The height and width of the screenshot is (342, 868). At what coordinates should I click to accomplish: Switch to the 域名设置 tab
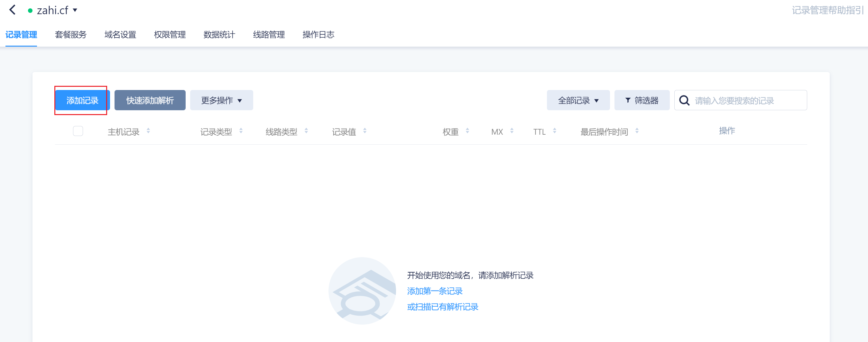[120, 35]
